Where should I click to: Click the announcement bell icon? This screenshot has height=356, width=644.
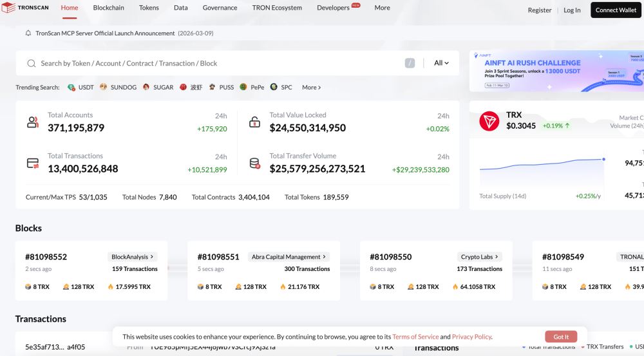tap(28, 33)
